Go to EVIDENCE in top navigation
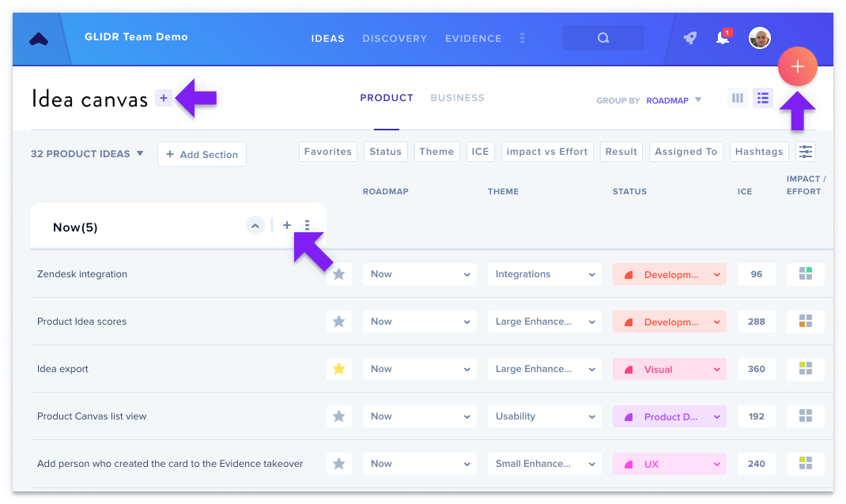 click(x=473, y=39)
